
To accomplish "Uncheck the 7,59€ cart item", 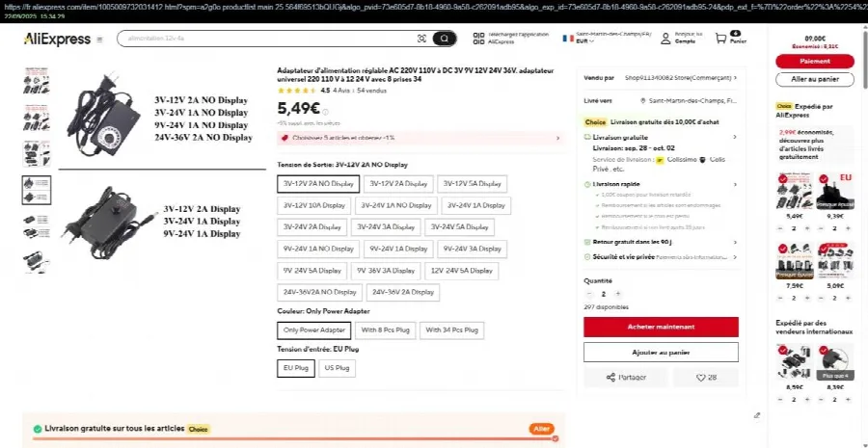I will (782, 249).
